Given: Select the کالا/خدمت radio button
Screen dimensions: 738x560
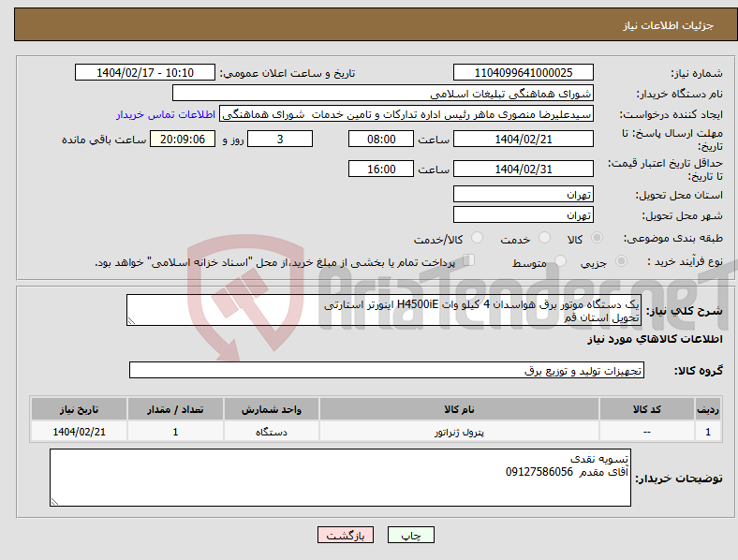Looking at the screenshot, I should pyautogui.click(x=478, y=238).
